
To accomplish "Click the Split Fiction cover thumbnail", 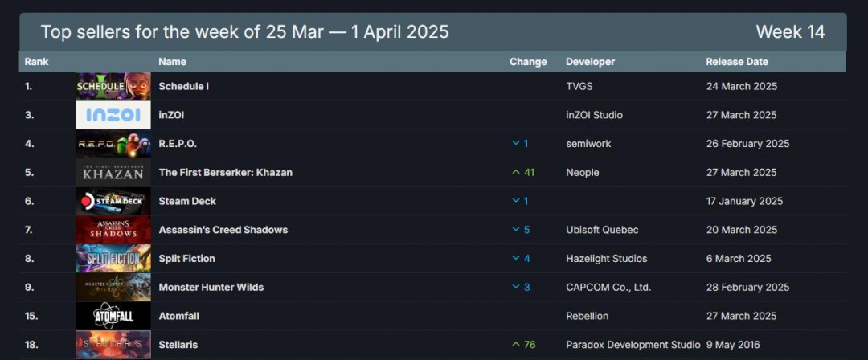I will click(113, 259).
